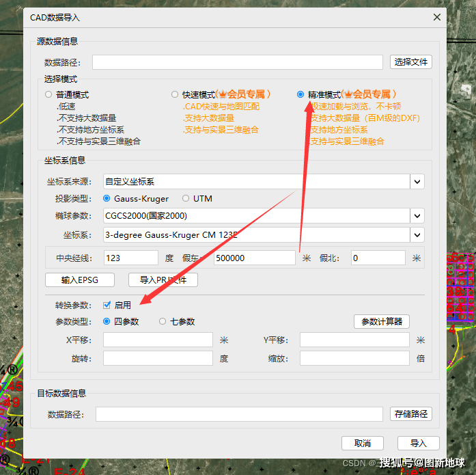This screenshot has width=476, height=475.
Task: Toggle the 启用 conversion parameter checkbox
Action: click(x=107, y=306)
